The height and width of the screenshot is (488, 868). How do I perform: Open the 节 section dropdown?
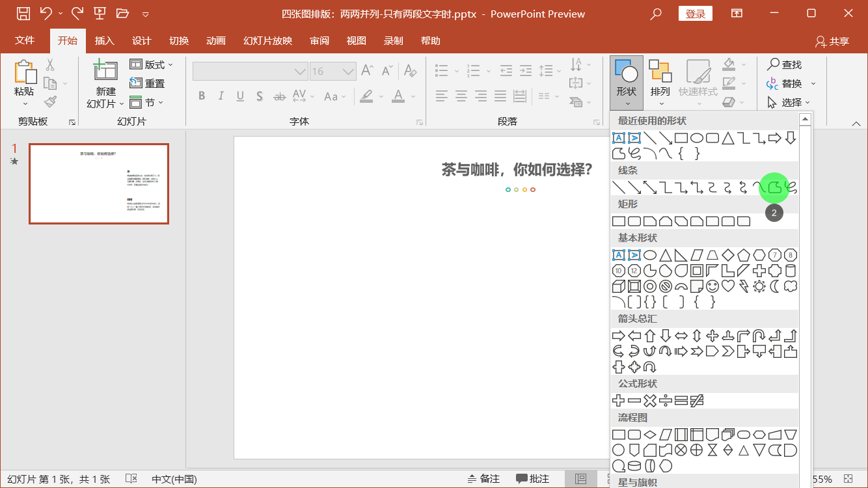pos(146,103)
